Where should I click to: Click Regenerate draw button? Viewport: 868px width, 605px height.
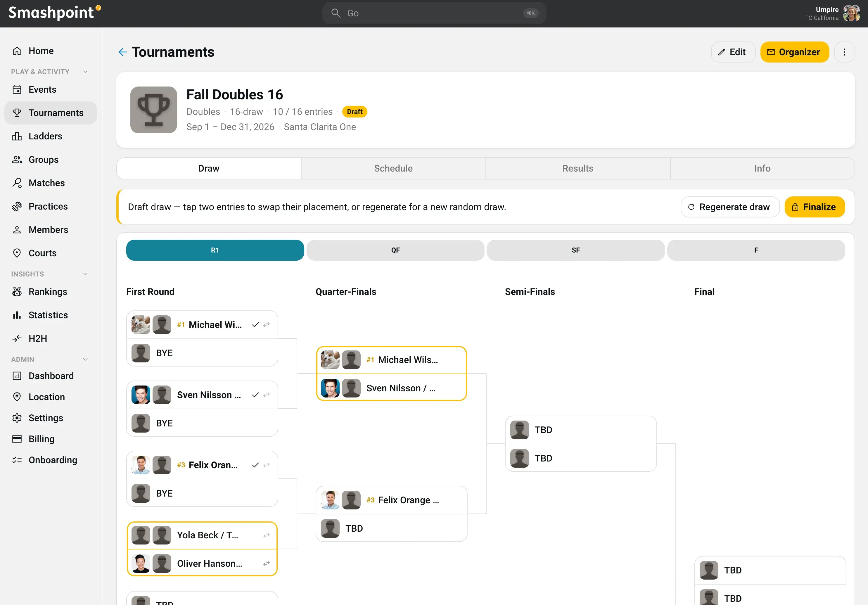730,207
